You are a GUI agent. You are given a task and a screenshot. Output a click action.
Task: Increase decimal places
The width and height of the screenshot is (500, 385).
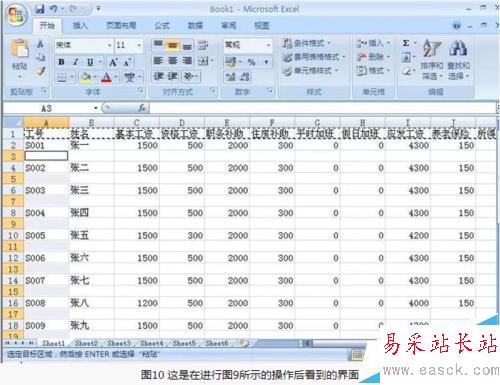230,77
